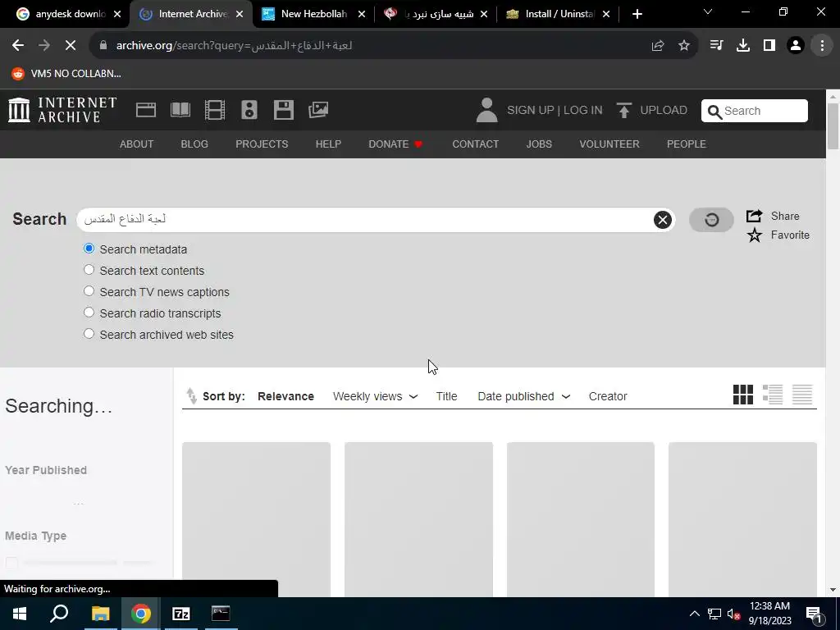Open the Internet Archive texts book icon

180,110
